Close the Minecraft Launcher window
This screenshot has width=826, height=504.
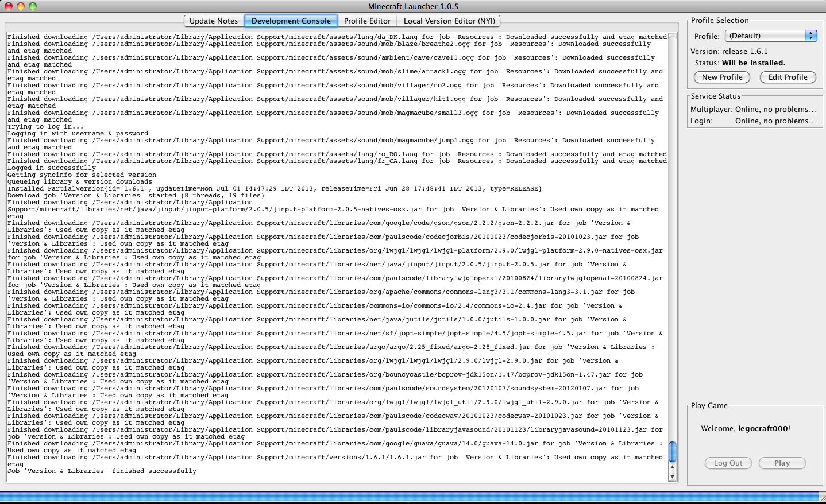(x=9, y=6)
